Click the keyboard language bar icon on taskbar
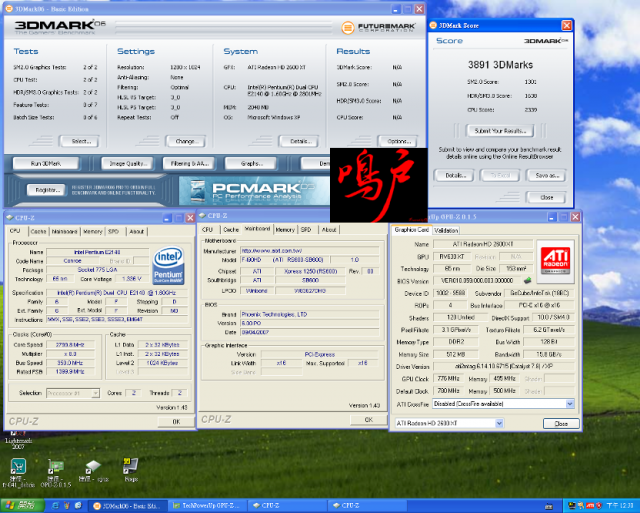This screenshot has height=513, width=640. pyautogui.click(x=549, y=506)
